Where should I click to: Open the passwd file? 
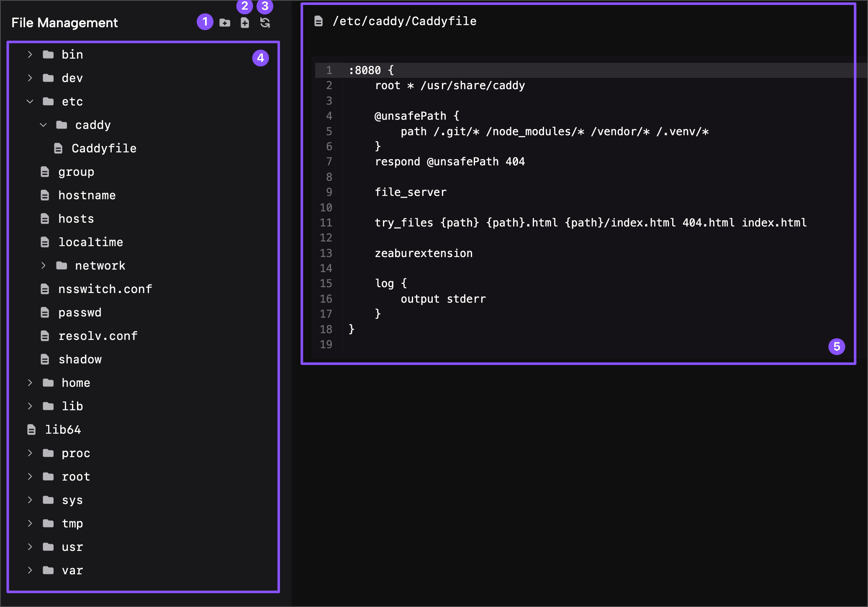80,312
